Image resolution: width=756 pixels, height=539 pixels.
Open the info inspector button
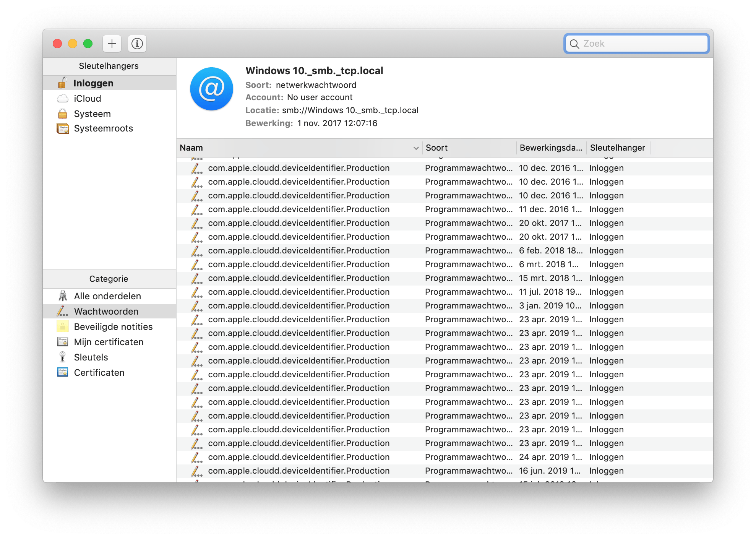coord(137,44)
